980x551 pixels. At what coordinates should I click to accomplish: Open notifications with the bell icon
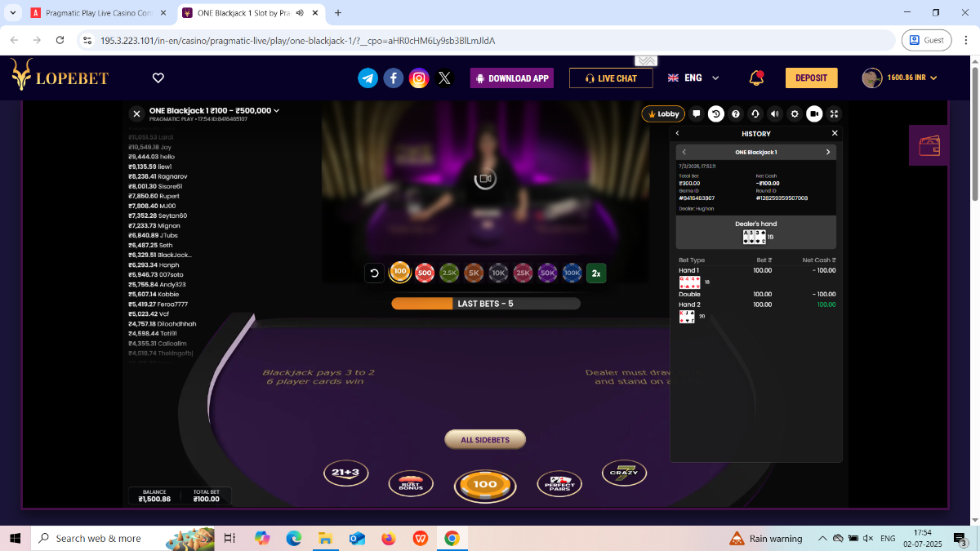click(756, 78)
